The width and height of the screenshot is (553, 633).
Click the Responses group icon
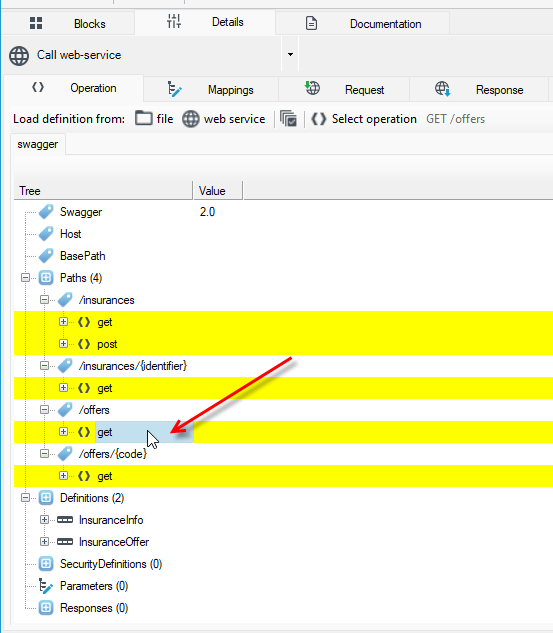(46, 608)
